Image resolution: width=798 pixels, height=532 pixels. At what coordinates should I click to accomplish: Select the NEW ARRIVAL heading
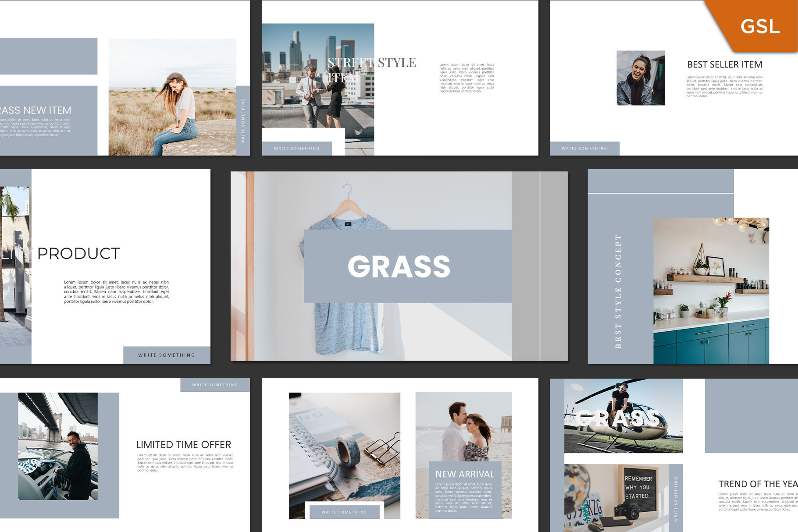(464, 474)
